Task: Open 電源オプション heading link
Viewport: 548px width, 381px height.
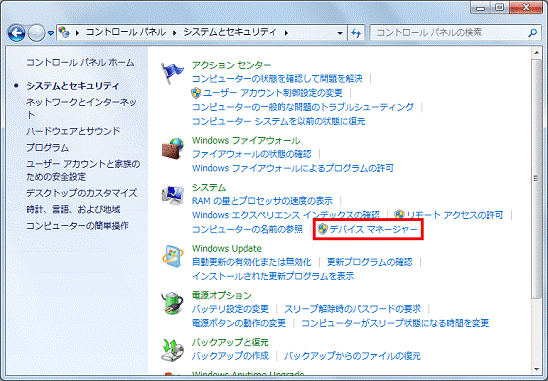Action: pos(222,295)
